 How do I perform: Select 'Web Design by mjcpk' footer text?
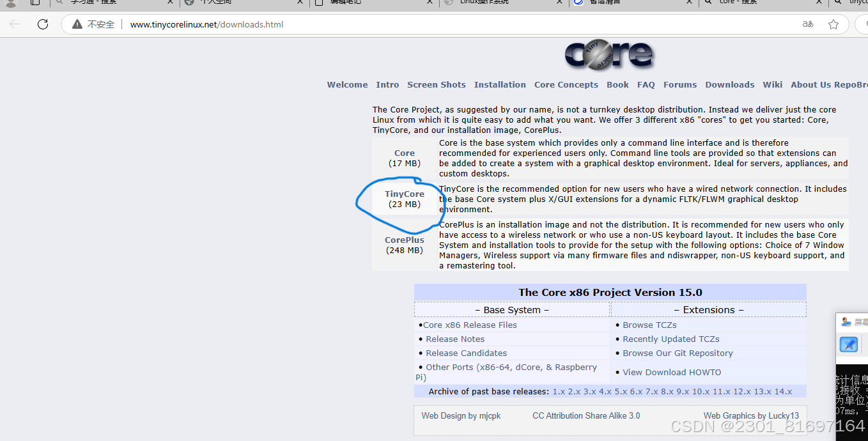coord(461,415)
